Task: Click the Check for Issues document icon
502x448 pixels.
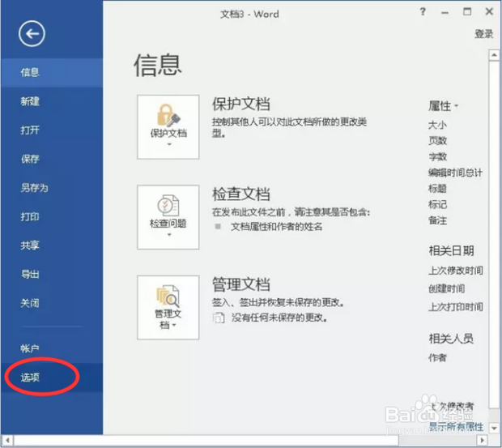Action: (x=168, y=205)
